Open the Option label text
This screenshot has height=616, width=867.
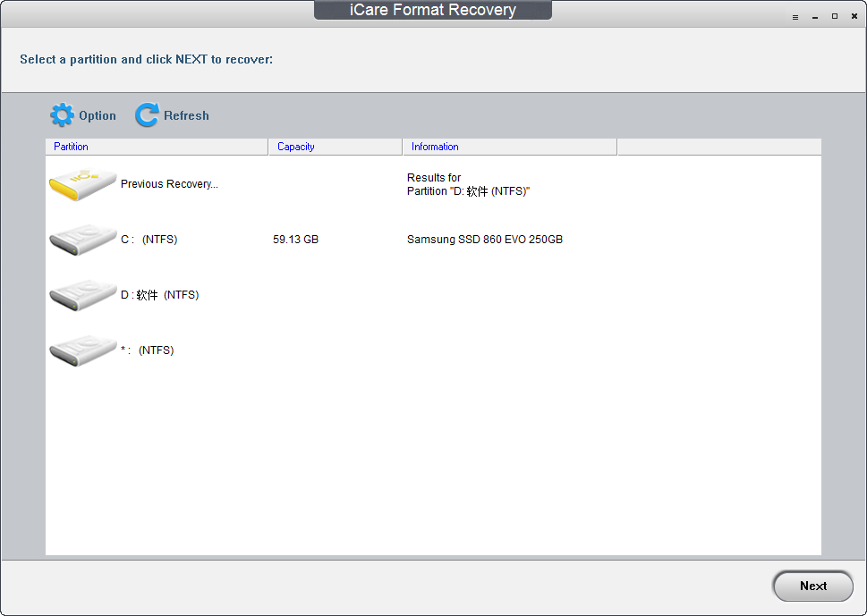coord(98,115)
